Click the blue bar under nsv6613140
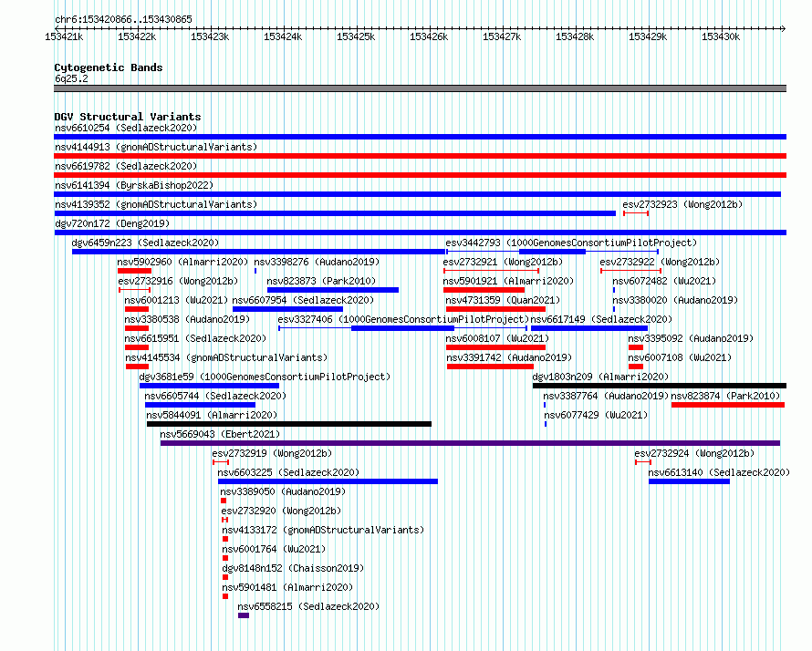 [x=689, y=481]
